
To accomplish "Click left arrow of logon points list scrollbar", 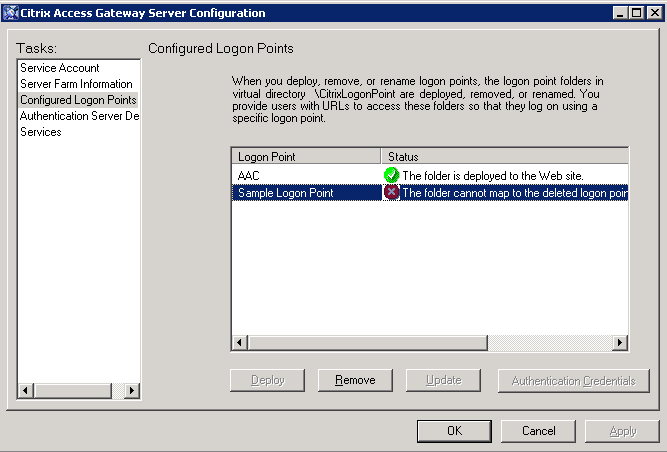I will pos(239,342).
